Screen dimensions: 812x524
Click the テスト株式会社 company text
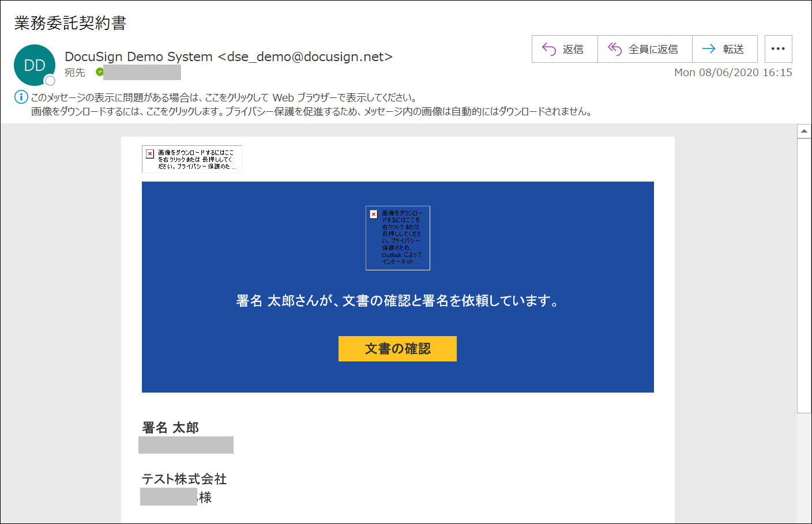tap(185, 479)
